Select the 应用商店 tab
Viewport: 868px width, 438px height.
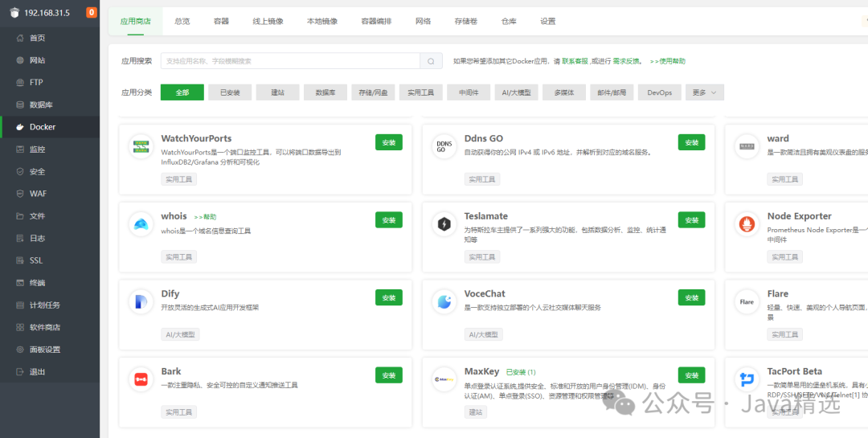point(136,21)
